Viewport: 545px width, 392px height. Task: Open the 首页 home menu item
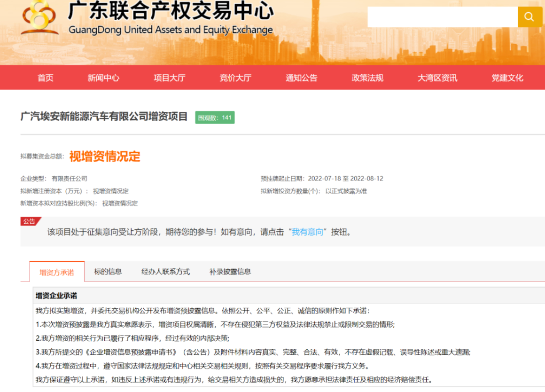point(46,78)
